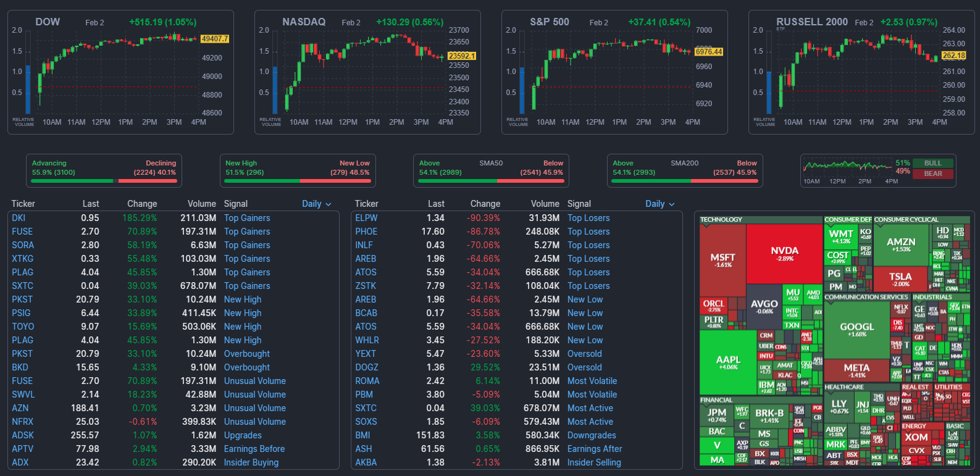Open the S&P 500 index chart
The width and height of the screenshot is (980, 476).
coord(614,72)
